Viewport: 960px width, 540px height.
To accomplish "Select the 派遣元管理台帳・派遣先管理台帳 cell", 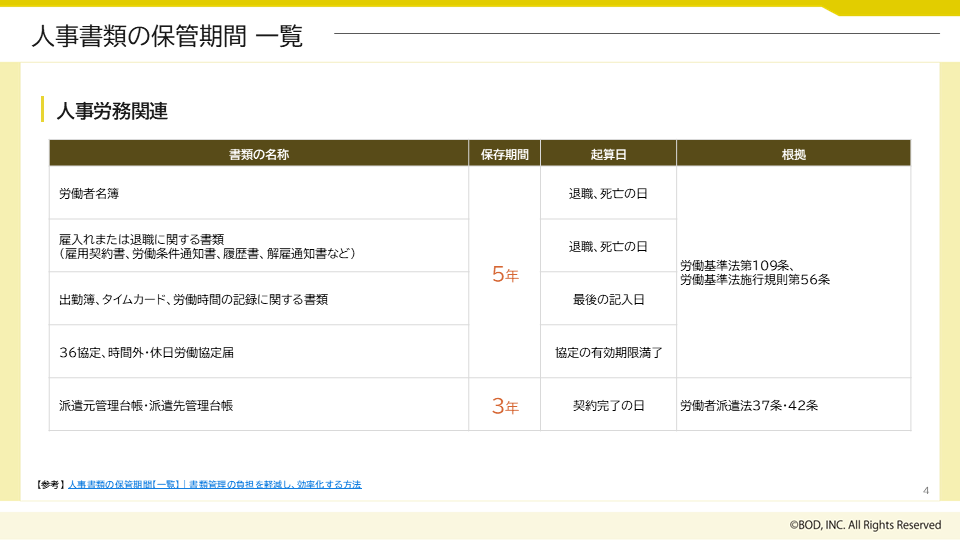I will coord(147,405).
